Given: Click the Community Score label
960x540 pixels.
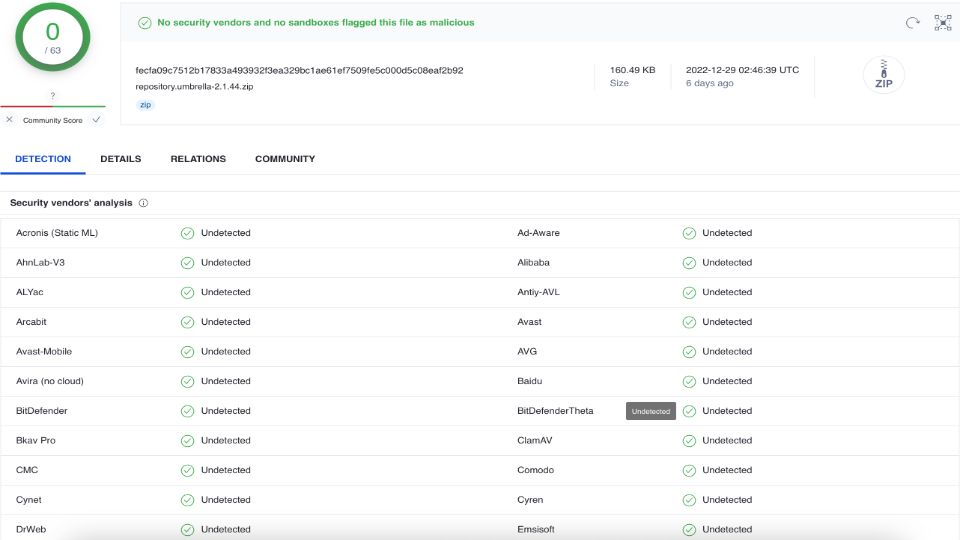Looking at the screenshot, I should 53,121.
